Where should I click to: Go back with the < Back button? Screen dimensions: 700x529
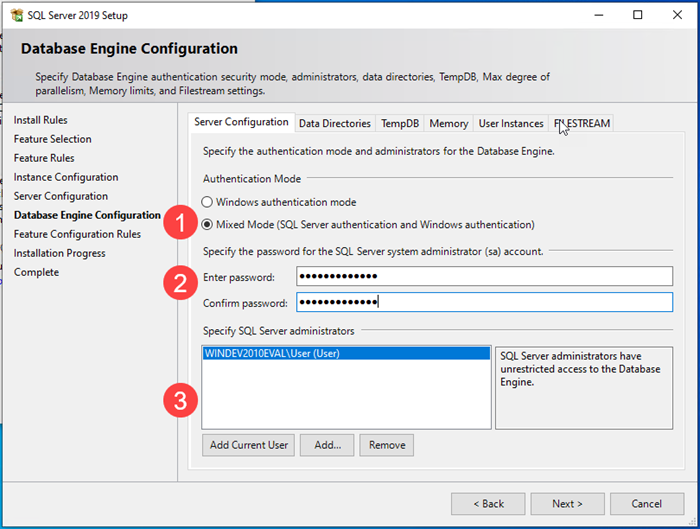[488, 504]
